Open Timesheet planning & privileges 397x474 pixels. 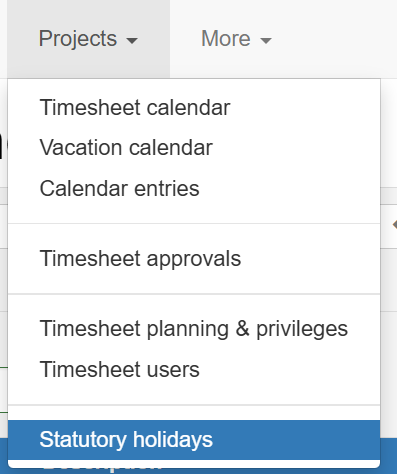(194, 329)
